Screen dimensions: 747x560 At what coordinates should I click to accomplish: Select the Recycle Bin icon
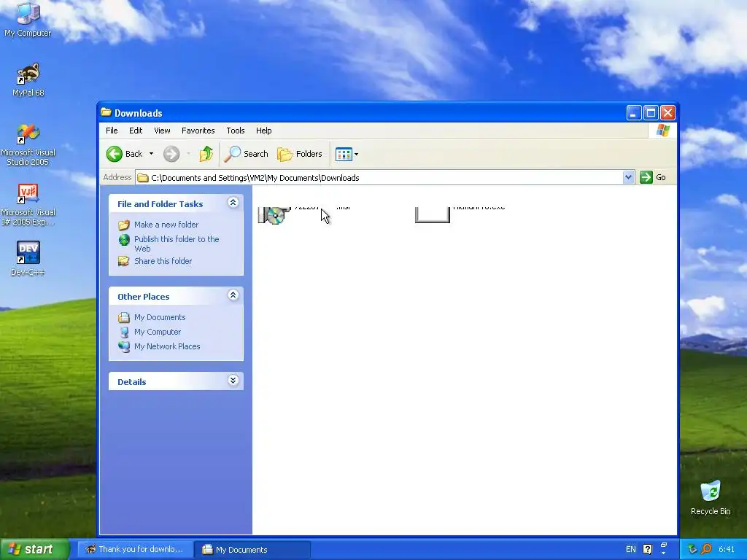pos(711,497)
